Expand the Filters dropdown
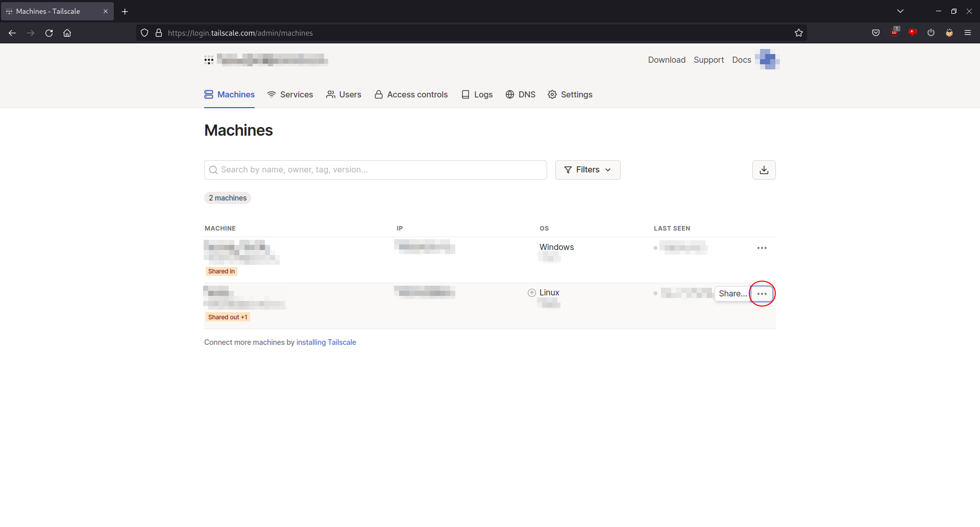This screenshot has width=980, height=527. click(x=588, y=170)
